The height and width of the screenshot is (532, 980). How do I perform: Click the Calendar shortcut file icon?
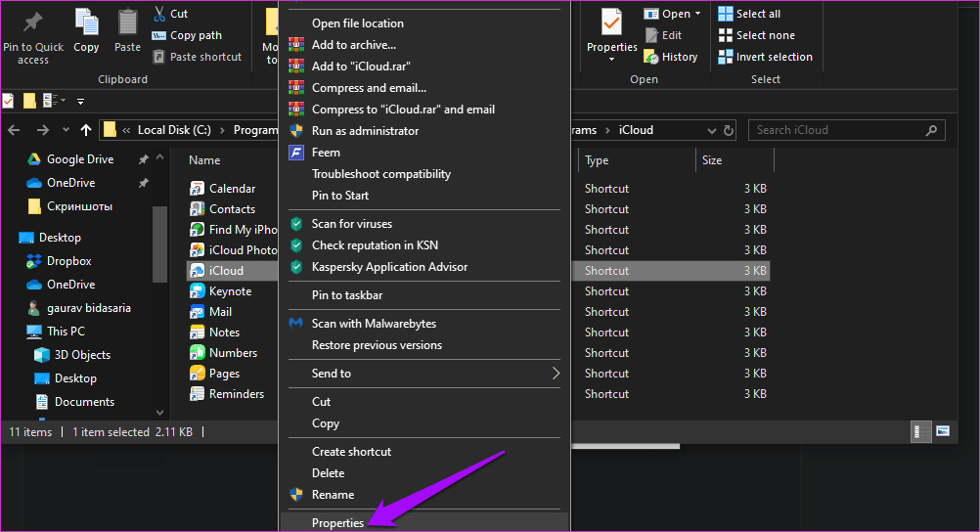(197, 188)
